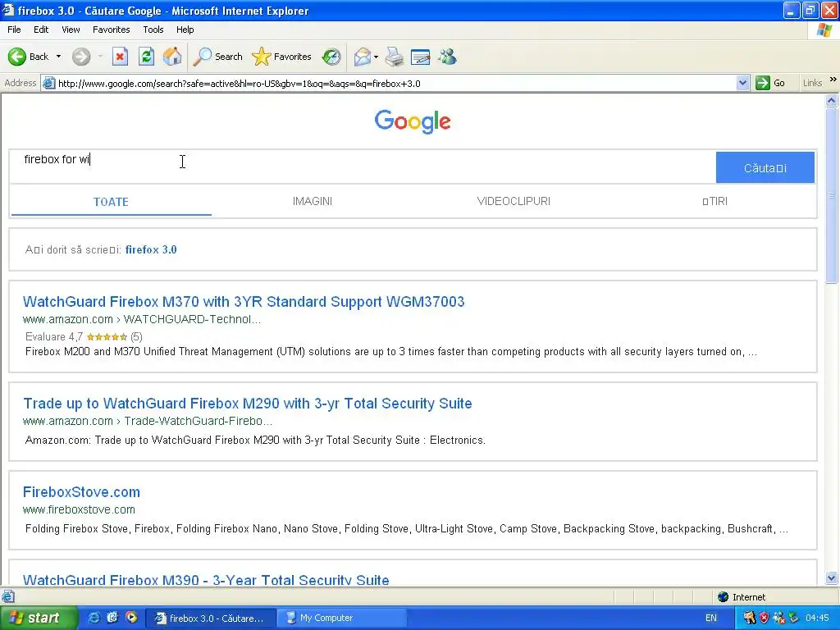Open the Messenger people icon
840x630 pixels.
coord(447,57)
